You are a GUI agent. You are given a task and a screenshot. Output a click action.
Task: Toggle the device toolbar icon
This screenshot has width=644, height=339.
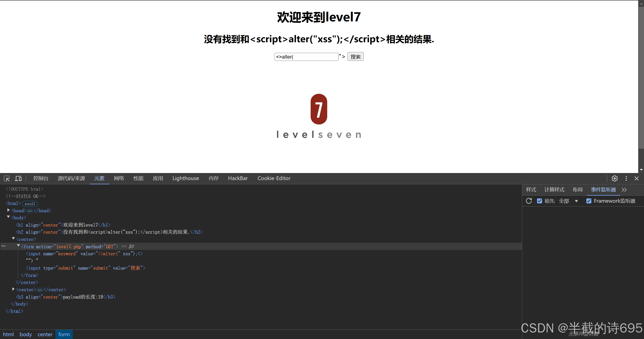[18, 179]
